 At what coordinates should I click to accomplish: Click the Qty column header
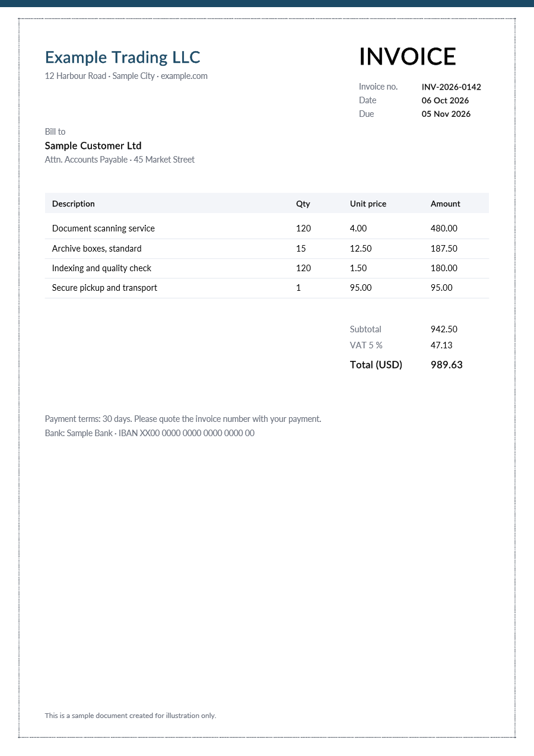(303, 204)
